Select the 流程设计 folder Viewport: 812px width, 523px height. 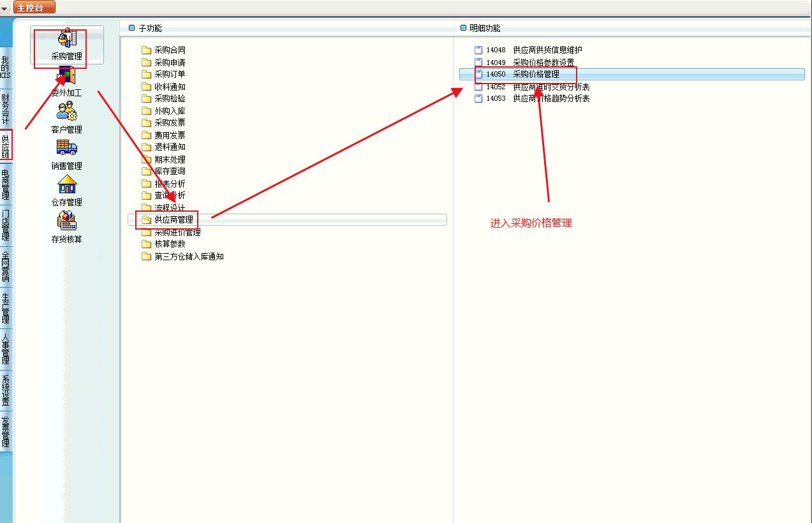point(163,208)
